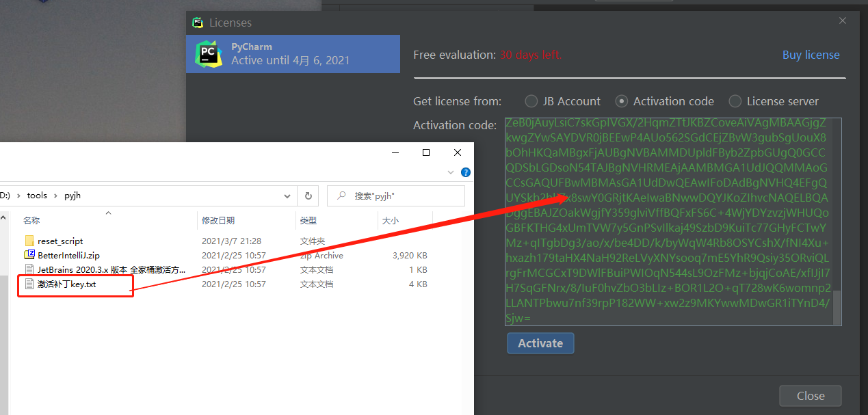Open the address bar history dropdown
Image resolution: width=868 pixels, height=415 pixels.
tap(288, 196)
